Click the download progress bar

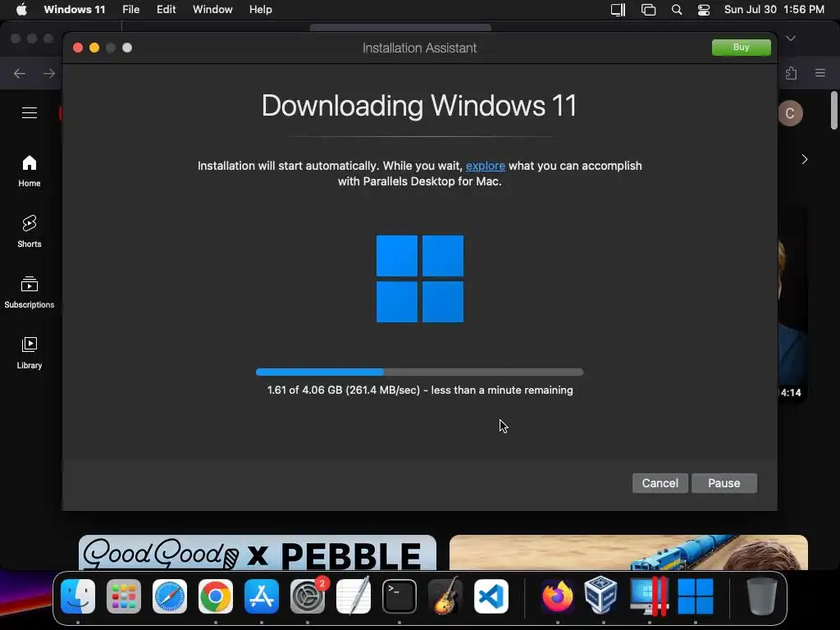(x=419, y=372)
